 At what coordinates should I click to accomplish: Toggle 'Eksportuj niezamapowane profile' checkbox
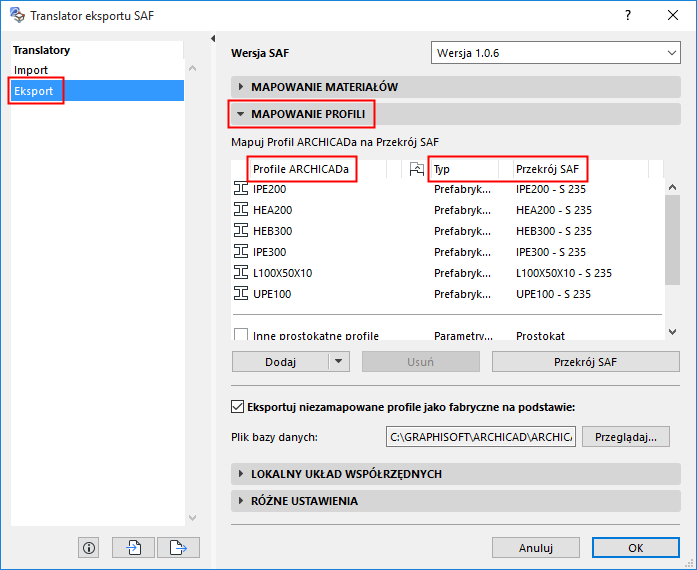click(x=237, y=407)
